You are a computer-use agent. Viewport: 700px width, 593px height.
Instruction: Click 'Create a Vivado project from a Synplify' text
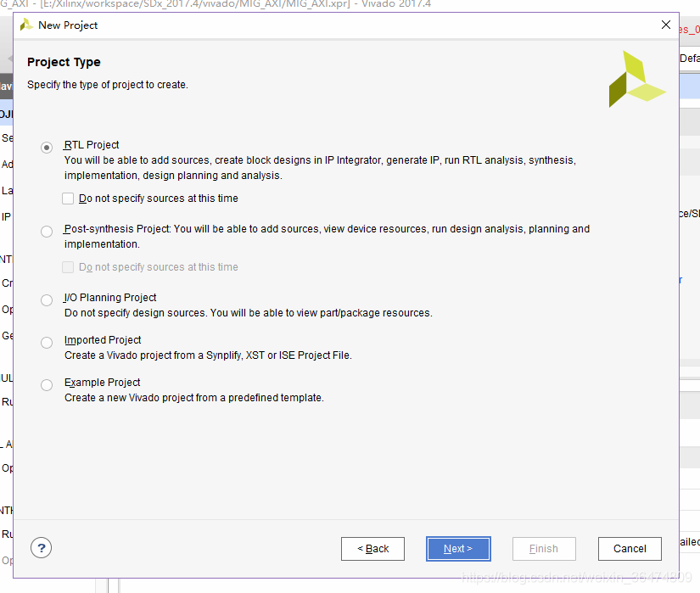(208, 355)
